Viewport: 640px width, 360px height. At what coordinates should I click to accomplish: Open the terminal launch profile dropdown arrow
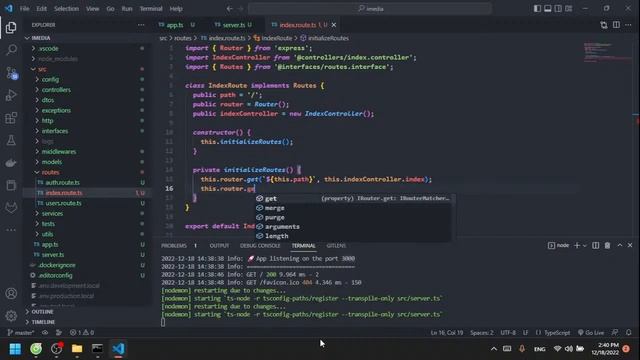[584, 245]
